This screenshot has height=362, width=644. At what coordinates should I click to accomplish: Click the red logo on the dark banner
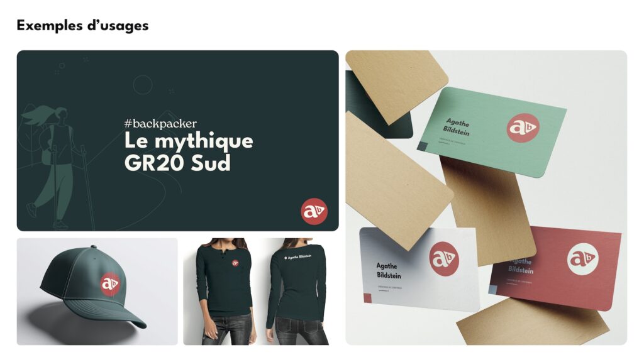point(314,211)
